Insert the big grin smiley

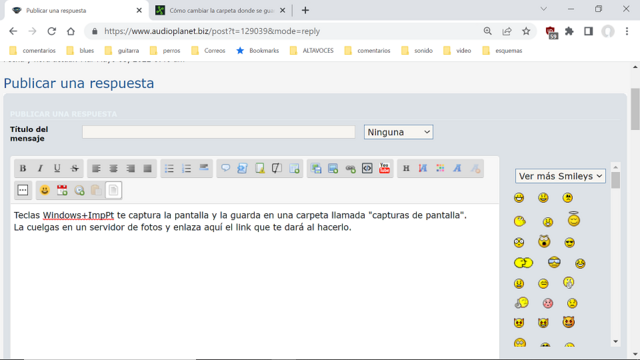(519, 198)
